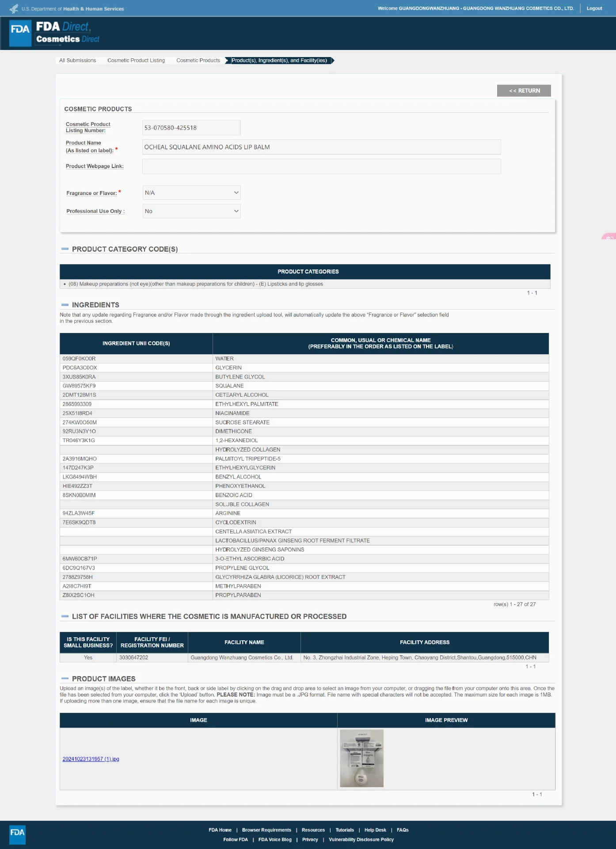
Task: Click the ETHYLHEXYL PALMITATE ingredient
Action: pos(247,404)
